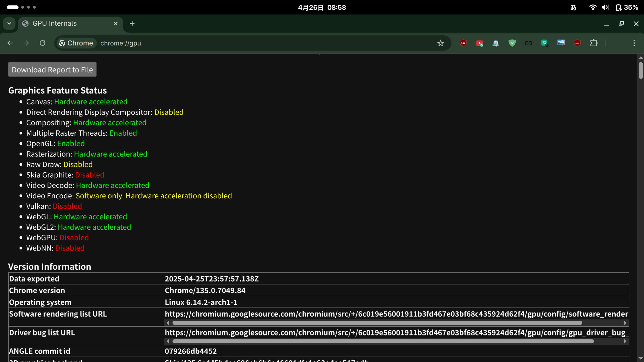Click the YouTube video downloader extension icon
Screen dimensions: 644x362
coord(480,43)
